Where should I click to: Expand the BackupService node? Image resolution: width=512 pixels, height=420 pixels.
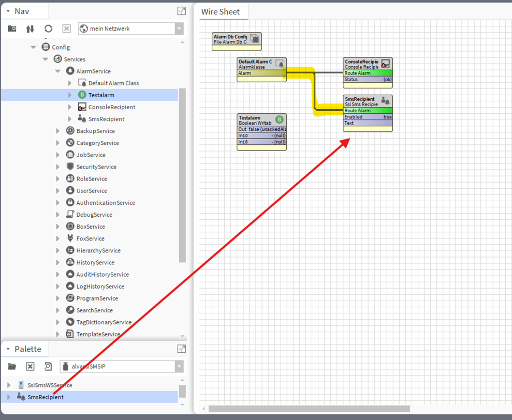(58, 131)
